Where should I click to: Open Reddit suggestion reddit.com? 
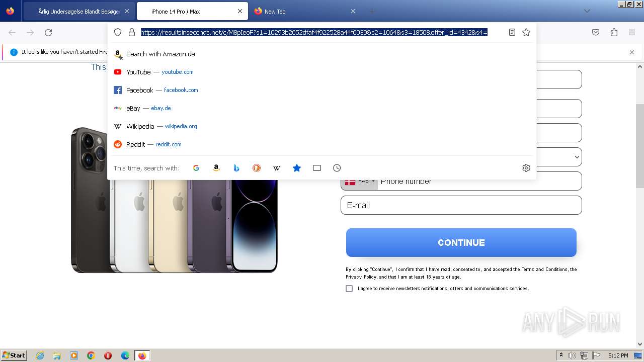(x=321, y=144)
